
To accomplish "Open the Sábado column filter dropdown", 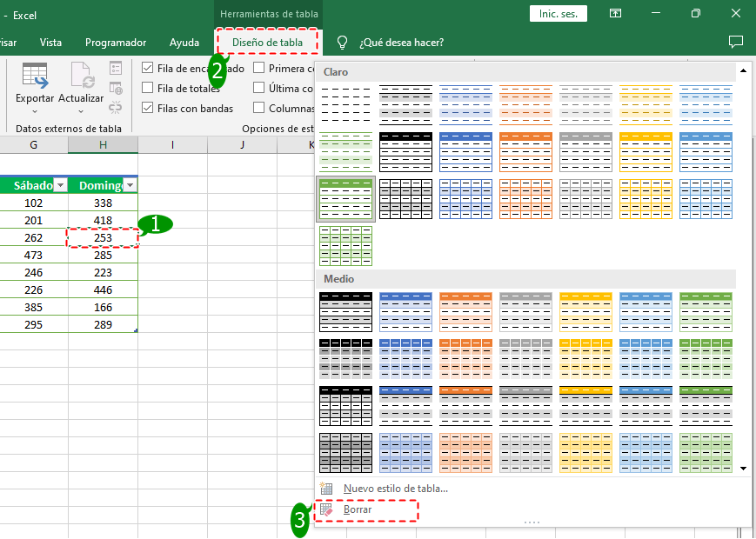I will point(60,185).
